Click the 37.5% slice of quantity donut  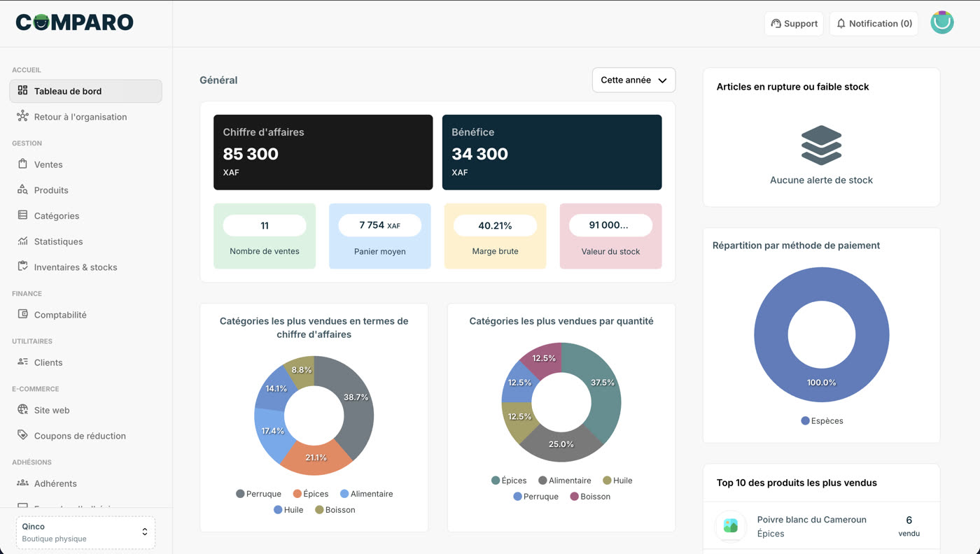[x=602, y=383]
